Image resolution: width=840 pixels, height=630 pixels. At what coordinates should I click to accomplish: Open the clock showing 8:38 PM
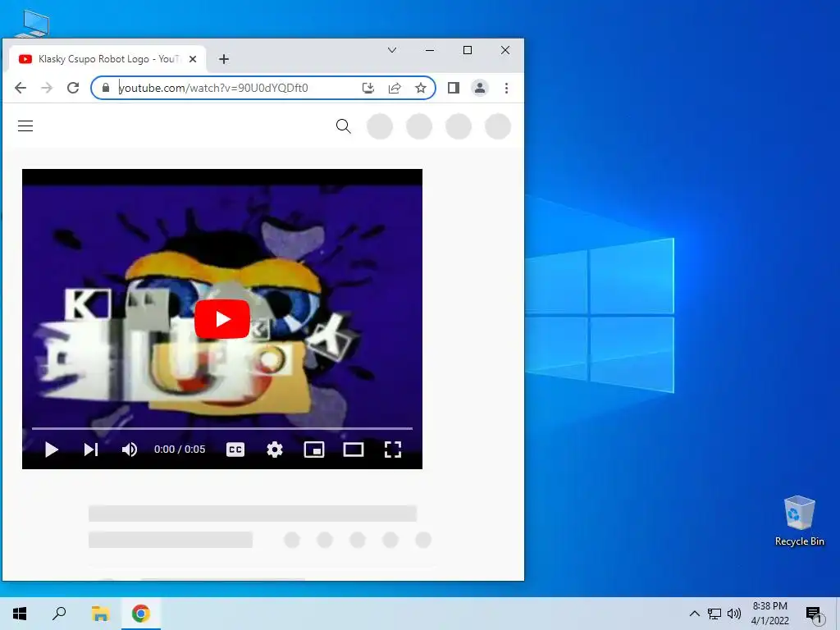[x=769, y=614]
